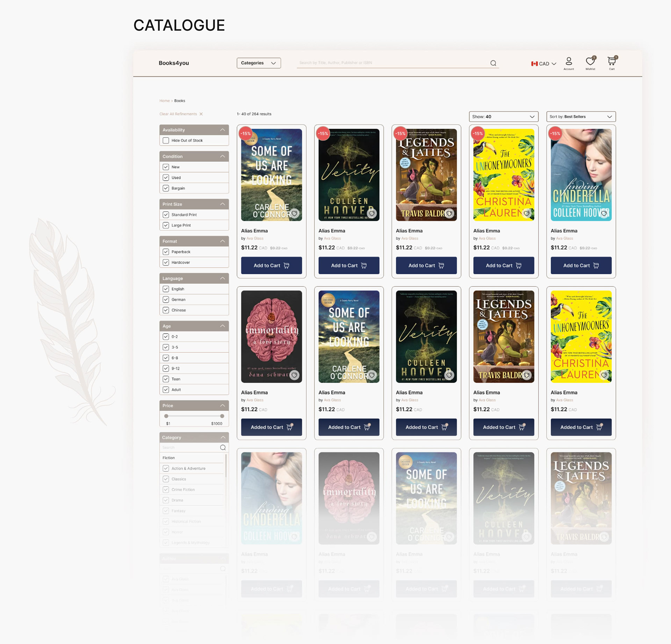
Task: Click Added to Cart under Immortality book
Action: 272,427
